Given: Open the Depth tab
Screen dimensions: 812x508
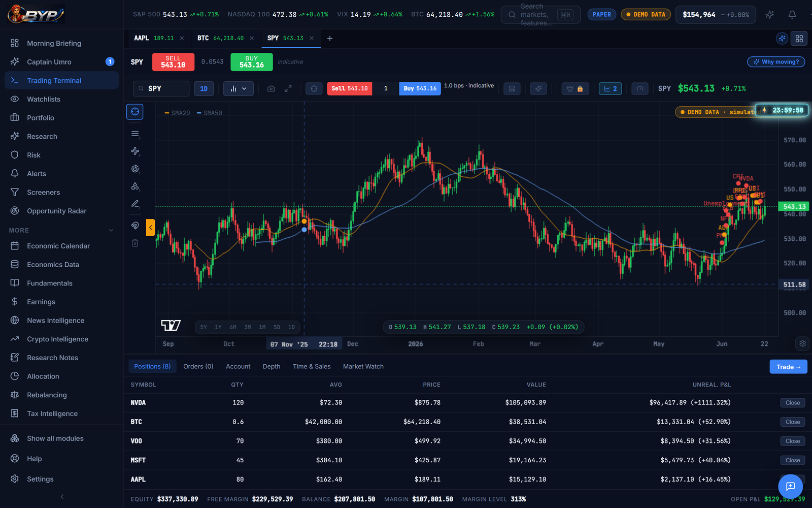Looking at the screenshot, I should pyautogui.click(x=272, y=366).
